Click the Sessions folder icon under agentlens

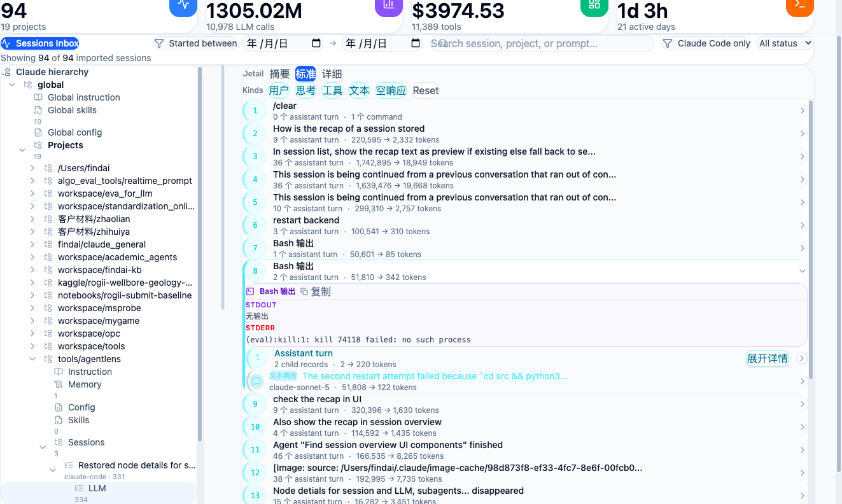pos(59,442)
